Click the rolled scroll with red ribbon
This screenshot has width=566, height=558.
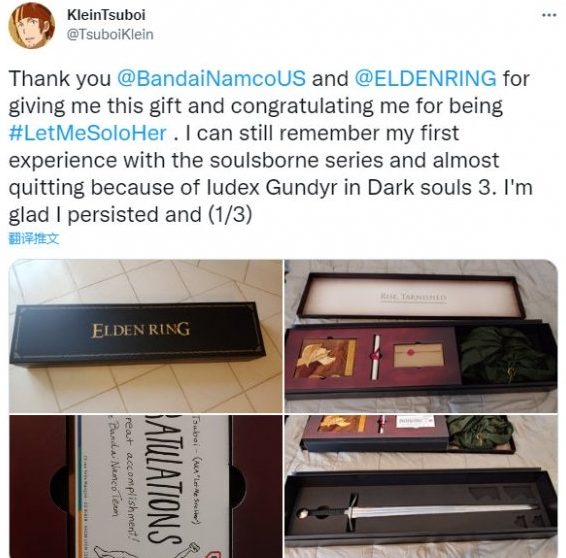376,357
